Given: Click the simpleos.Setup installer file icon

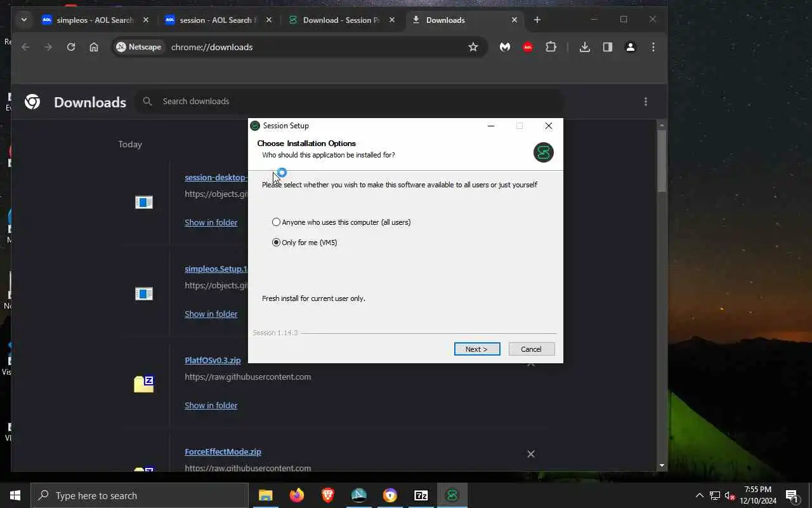Looking at the screenshot, I should pyautogui.click(x=144, y=294).
